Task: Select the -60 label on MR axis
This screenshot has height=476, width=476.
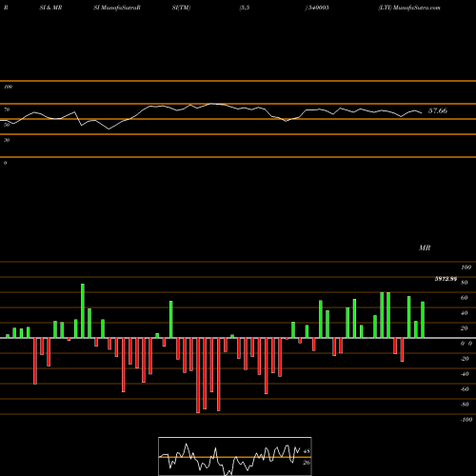Action: point(465,389)
